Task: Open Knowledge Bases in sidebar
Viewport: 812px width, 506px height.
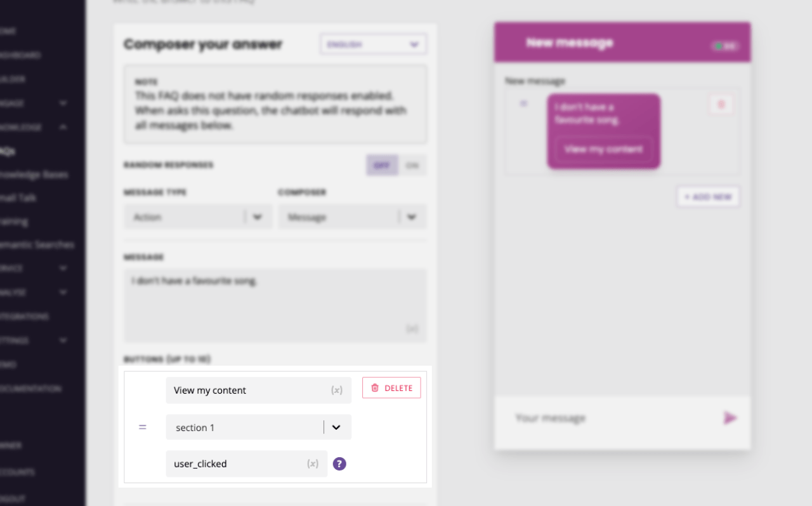Action: pyautogui.click(x=34, y=175)
